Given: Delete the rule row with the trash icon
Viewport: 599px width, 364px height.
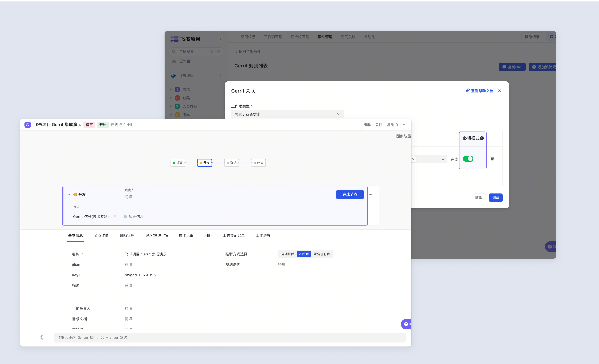Looking at the screenshot, I should [492, 159].
